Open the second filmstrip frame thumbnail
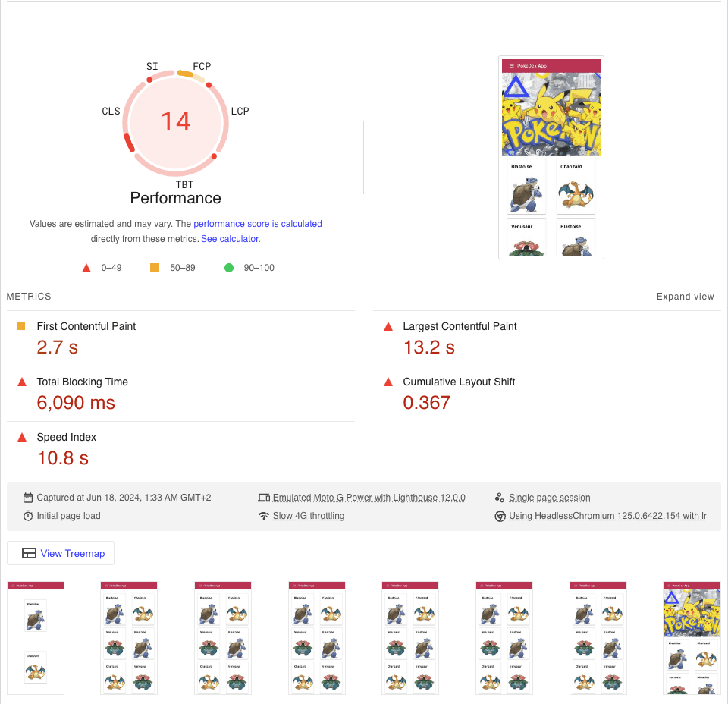Image resolution: width=728 pixels, height=704 pixels. (129, 638)
